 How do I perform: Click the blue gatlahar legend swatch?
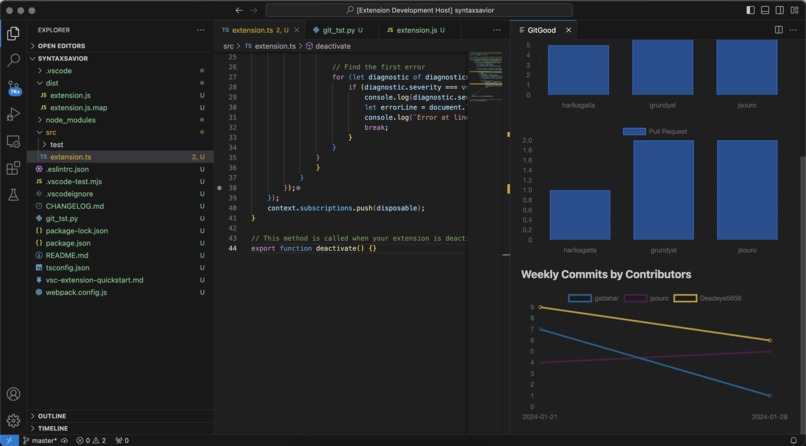579,298
